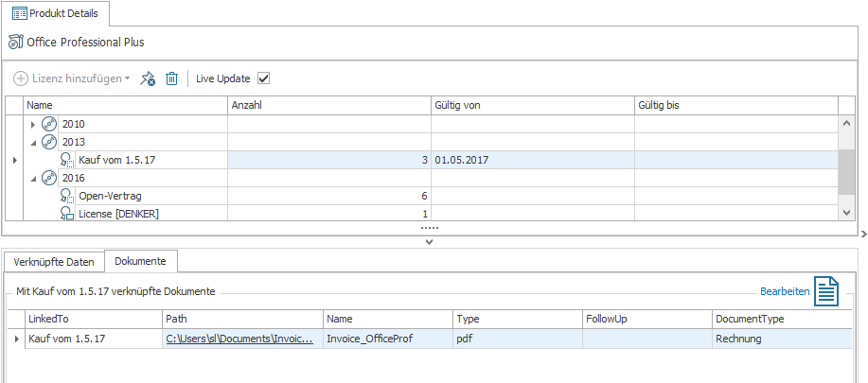Select the Open-Vertrag tree row
The image size is (868, 383).
coord(431,196)
